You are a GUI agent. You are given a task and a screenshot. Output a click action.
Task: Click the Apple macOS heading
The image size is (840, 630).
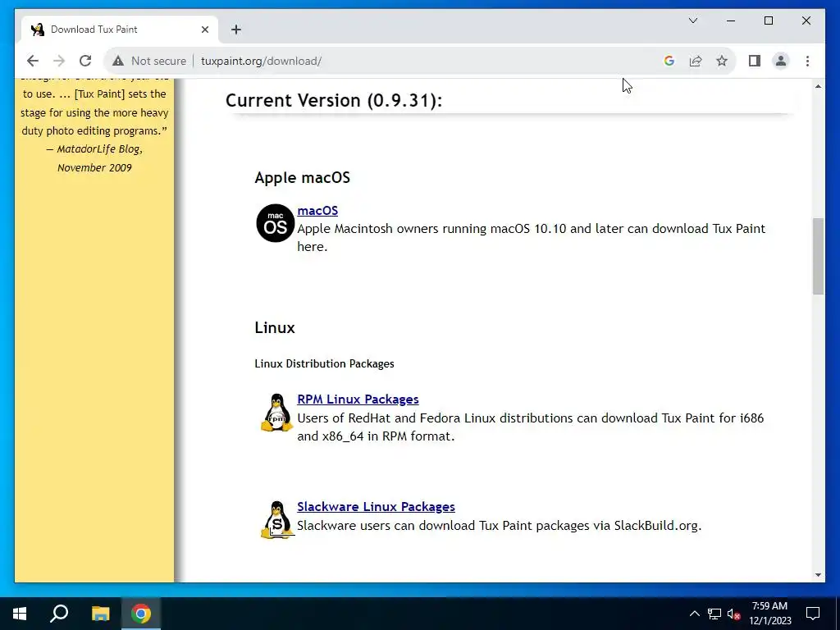click(x=302, y=178)
